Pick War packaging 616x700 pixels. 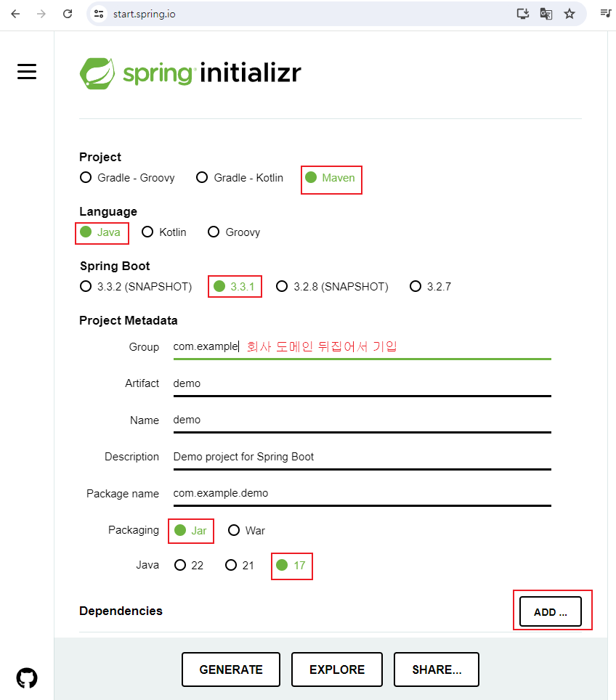click(246, 530)
